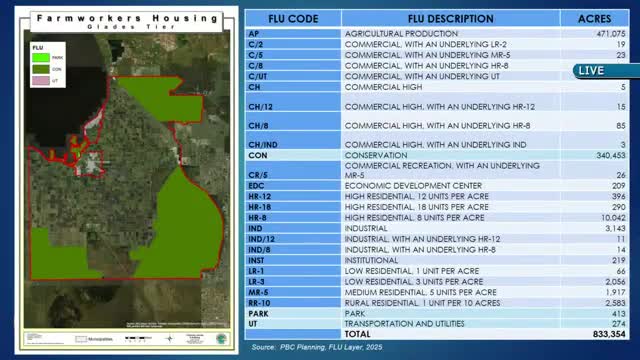Click the TOTAL label in the last row
The image size is (640, 360).
click(358, 334)
